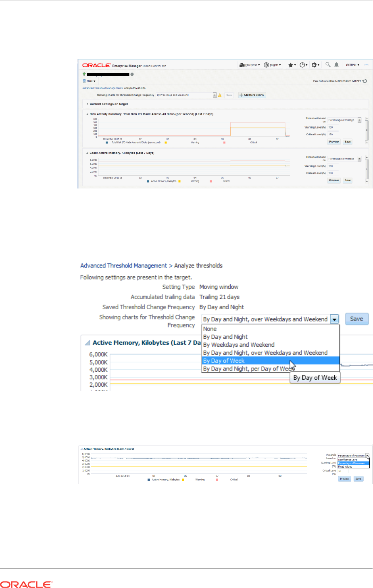373x588 pixels.
Task: Click the search magnifier icon
Action: (328, 65)
